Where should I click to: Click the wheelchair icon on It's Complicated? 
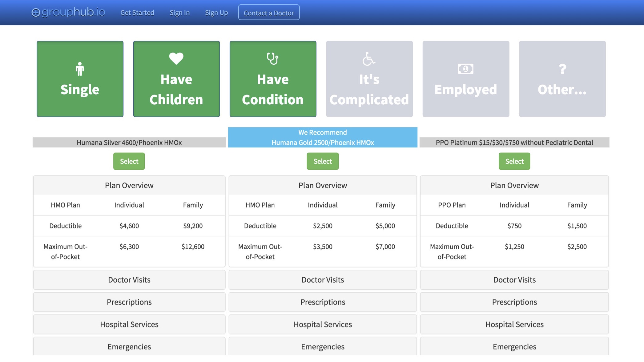tap(369, 58)
